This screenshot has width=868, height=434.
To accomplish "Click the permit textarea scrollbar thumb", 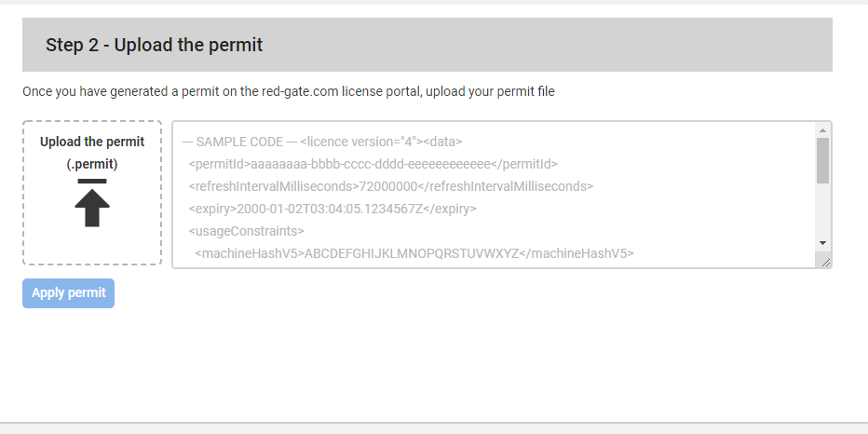I will coord(822,160).
